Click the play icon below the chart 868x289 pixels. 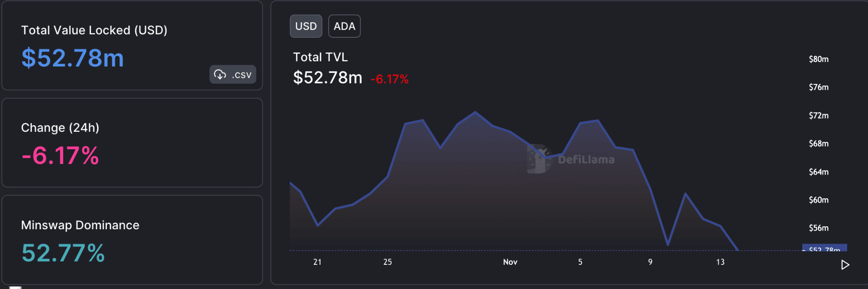click(x=845, y=265)
